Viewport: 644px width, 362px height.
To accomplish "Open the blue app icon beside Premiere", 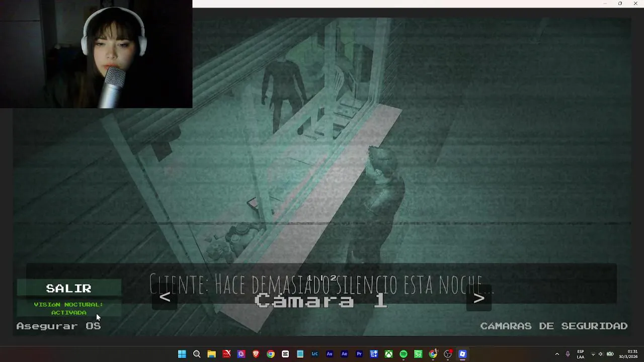I will point(374,354).
